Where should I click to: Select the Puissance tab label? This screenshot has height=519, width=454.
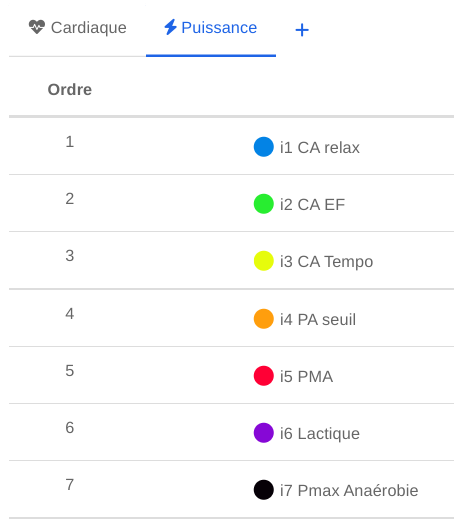click(219, 27)
